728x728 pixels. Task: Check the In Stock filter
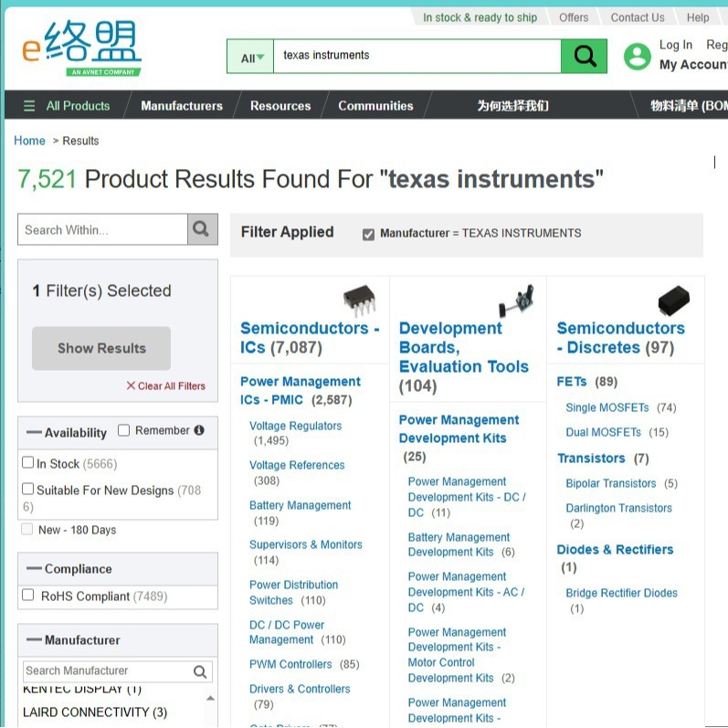tap(27, 462)
